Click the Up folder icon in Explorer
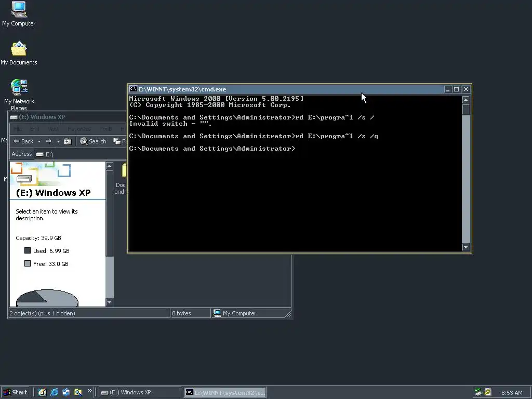The height and width of the screenshot is (399, 532). click(x=68, y=141)
